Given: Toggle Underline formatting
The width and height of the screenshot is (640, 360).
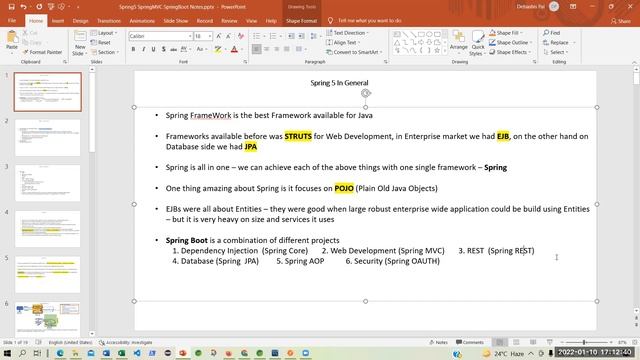Looking at the screenshot, I should pyautogui.click(x=153, y=49).
